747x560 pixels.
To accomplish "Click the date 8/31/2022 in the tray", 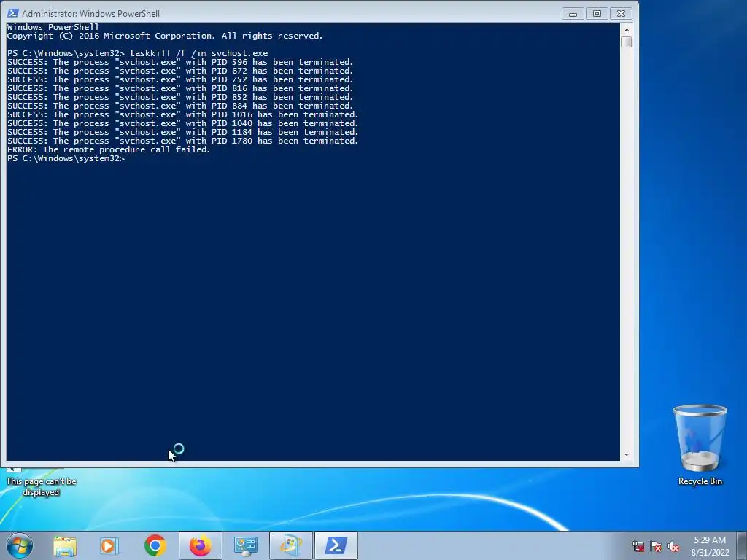I will (710, 553).
